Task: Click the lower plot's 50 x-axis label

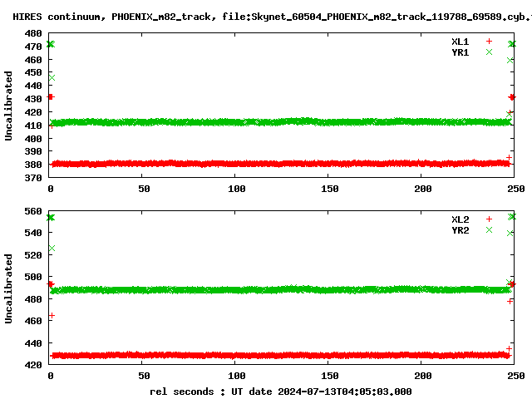Action: pos(144,376)
